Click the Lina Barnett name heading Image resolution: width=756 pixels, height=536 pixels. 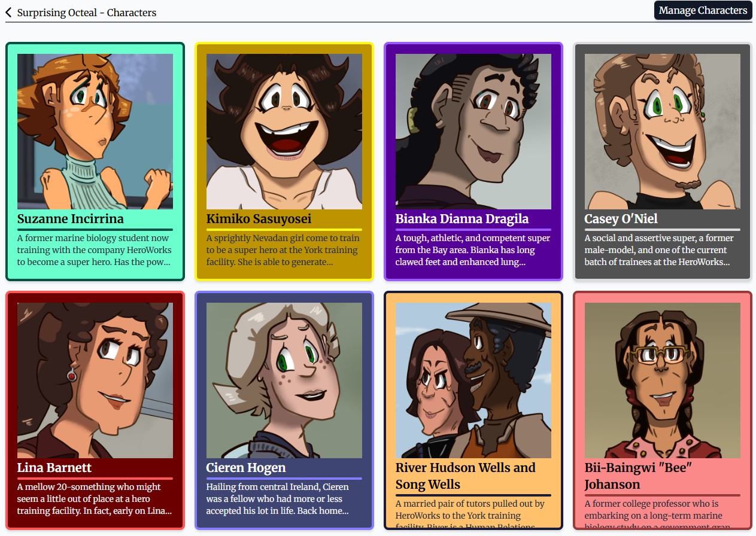tap(54, 468)
